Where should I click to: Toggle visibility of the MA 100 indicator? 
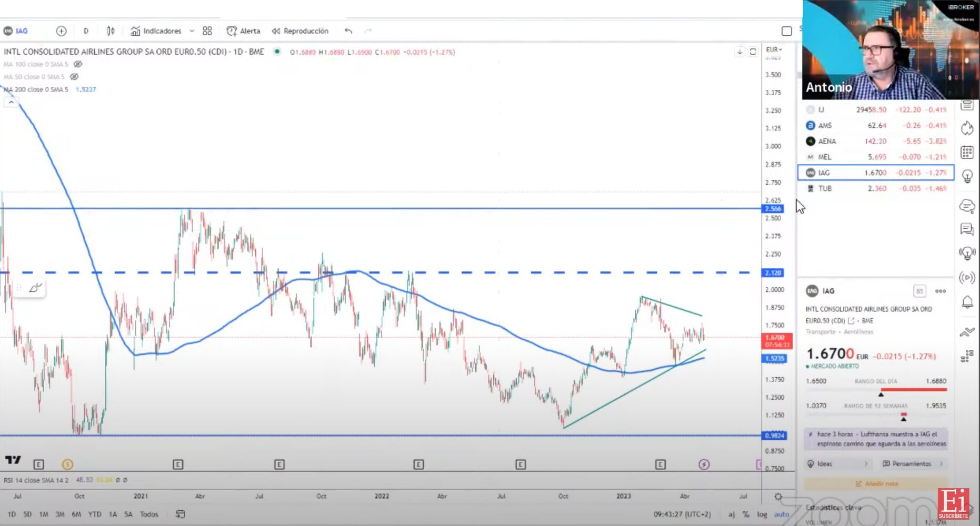click(78, 64)
